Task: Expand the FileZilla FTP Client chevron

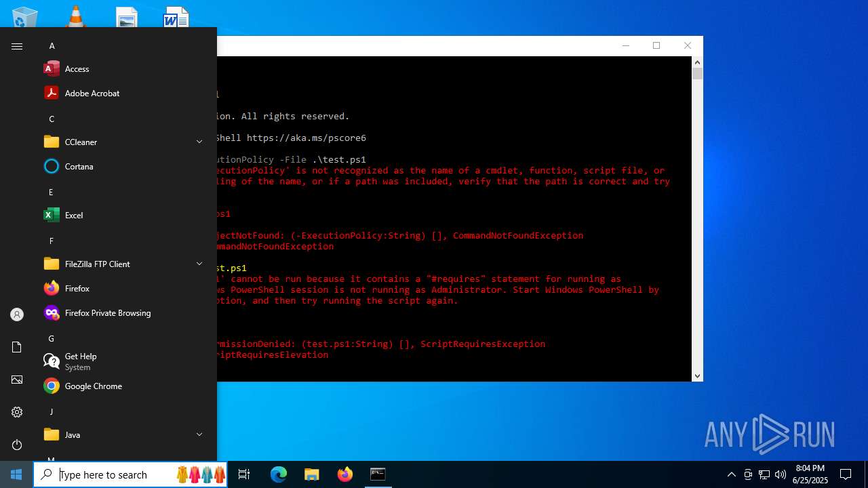Action: [199, 264]
